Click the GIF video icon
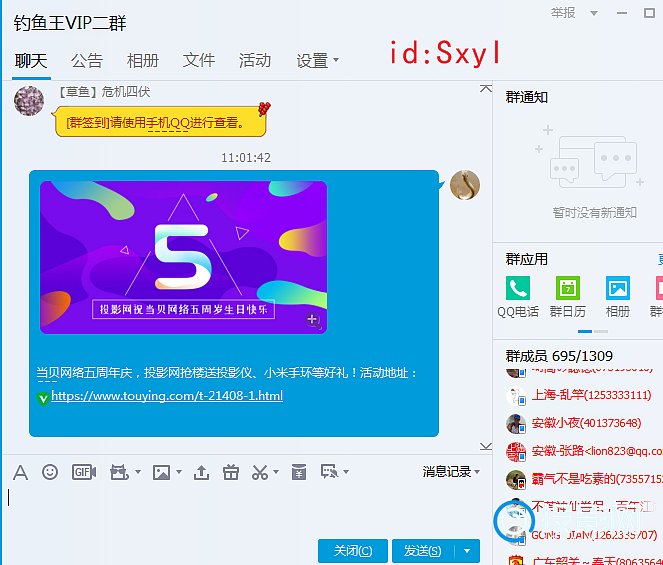This screenshot has height=565, width=663. coord(84,472)
